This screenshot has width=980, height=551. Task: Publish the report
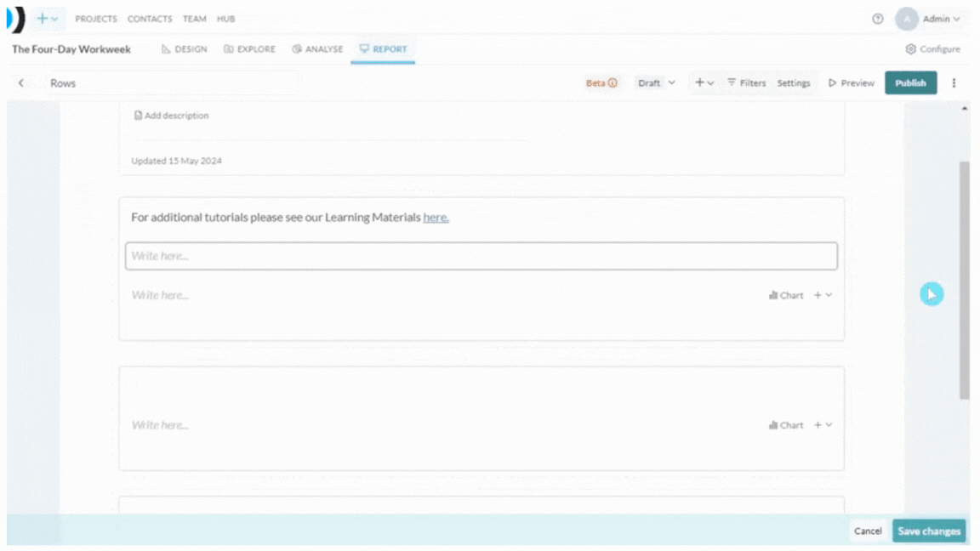pyautogui.click(x=910, y=82)
